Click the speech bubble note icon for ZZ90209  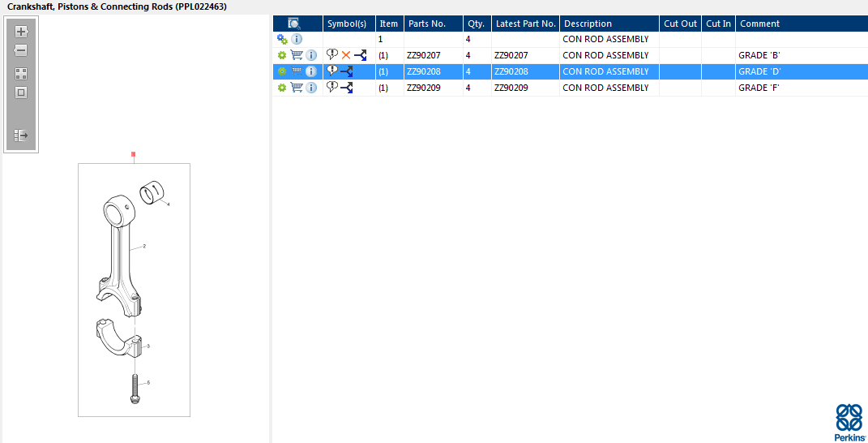click(x=332, y=87)
